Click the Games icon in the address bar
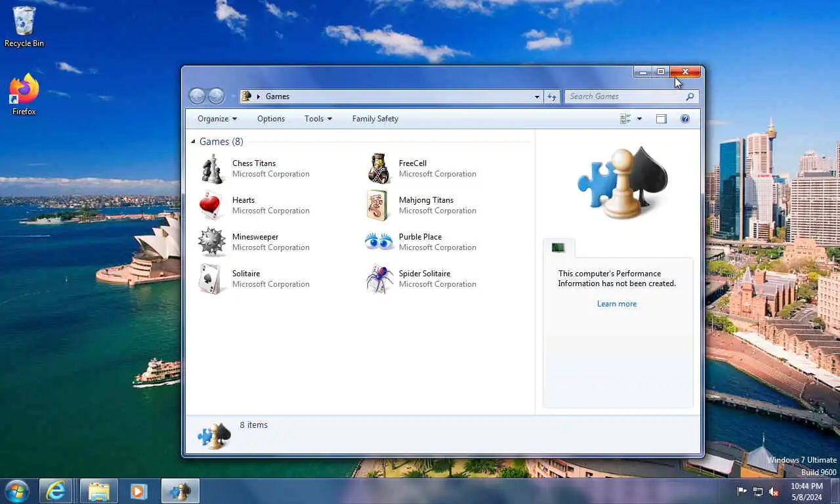This screenshot has height=504, width=840. click(x=247, y=96)
